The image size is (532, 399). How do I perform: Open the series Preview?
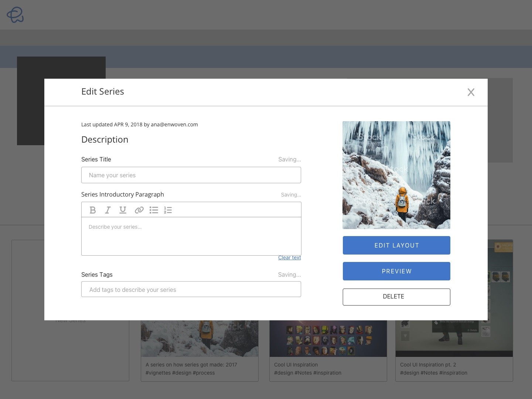click(x=396, y=271)
